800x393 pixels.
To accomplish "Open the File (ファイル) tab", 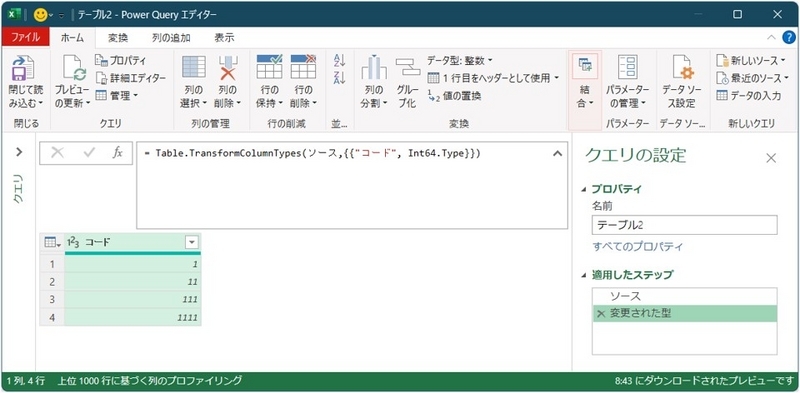I will click(x=26, y=37).
